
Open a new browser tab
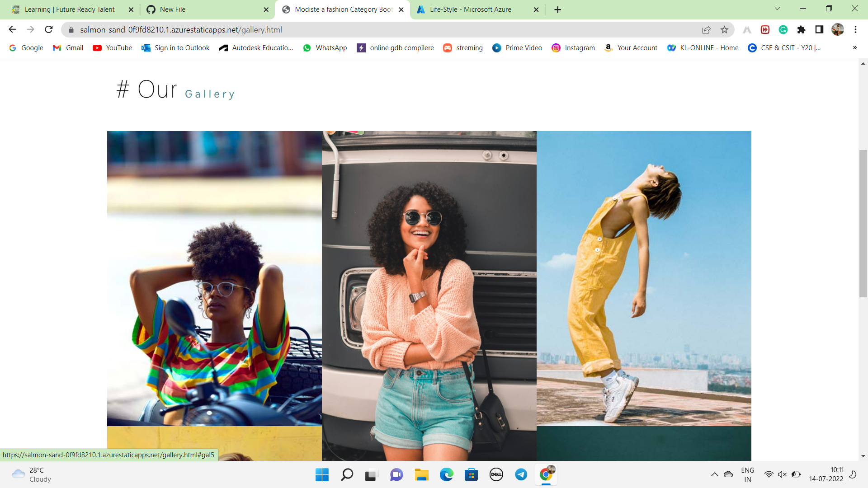click(557, 9)
